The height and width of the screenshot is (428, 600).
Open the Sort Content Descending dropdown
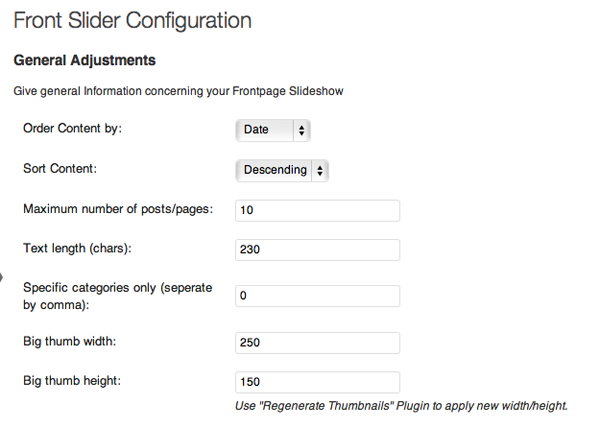coord(282,170)
